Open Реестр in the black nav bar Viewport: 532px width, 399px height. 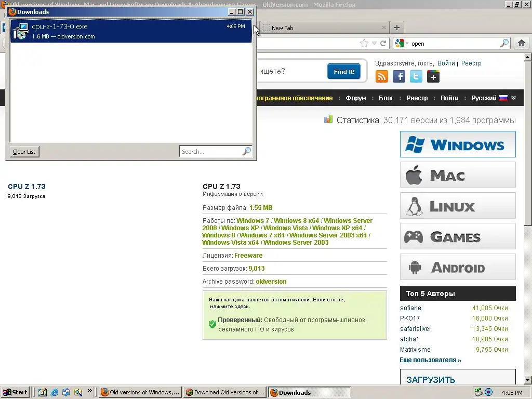417,98
